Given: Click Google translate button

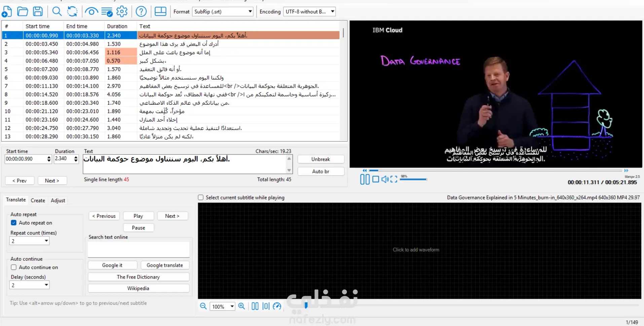Looking at the screenshot, I should 165,265.
